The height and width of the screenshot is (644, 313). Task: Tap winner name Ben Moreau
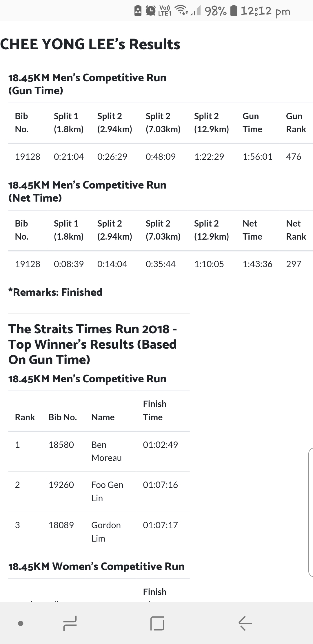(106, 451)
